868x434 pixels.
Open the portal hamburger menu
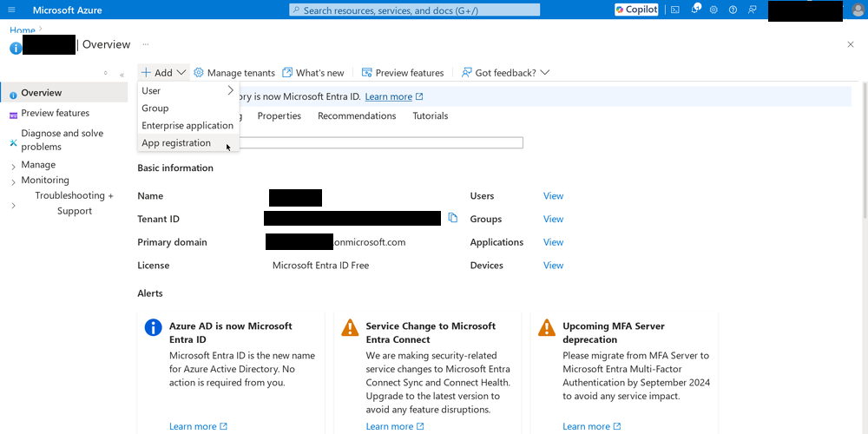[x=11, y=10]
